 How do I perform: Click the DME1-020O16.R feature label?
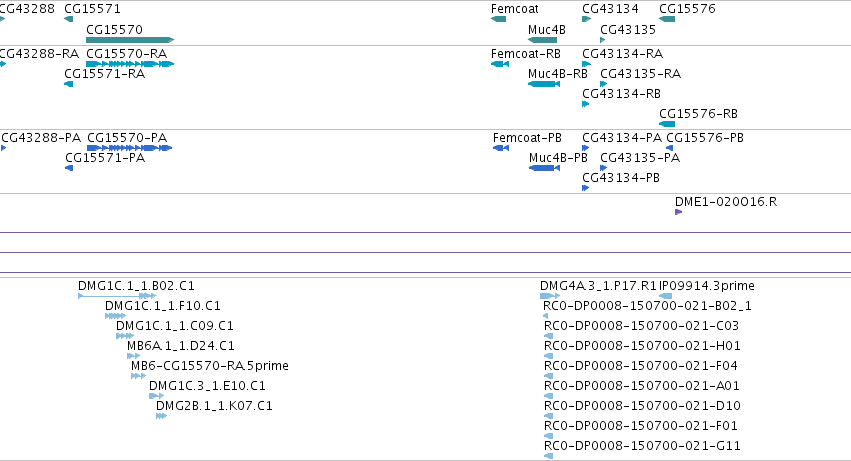(x=726, y=202)
